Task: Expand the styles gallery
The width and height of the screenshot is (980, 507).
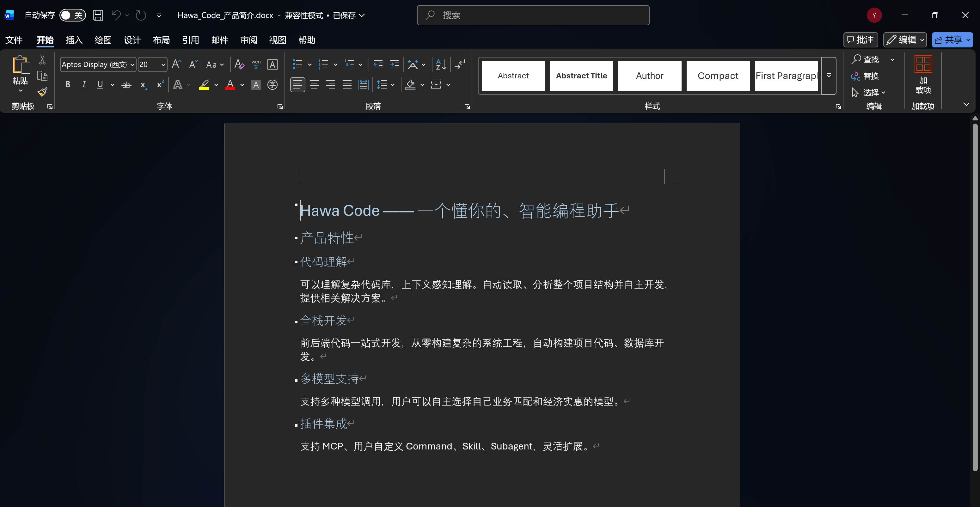Action: [829, 75]
